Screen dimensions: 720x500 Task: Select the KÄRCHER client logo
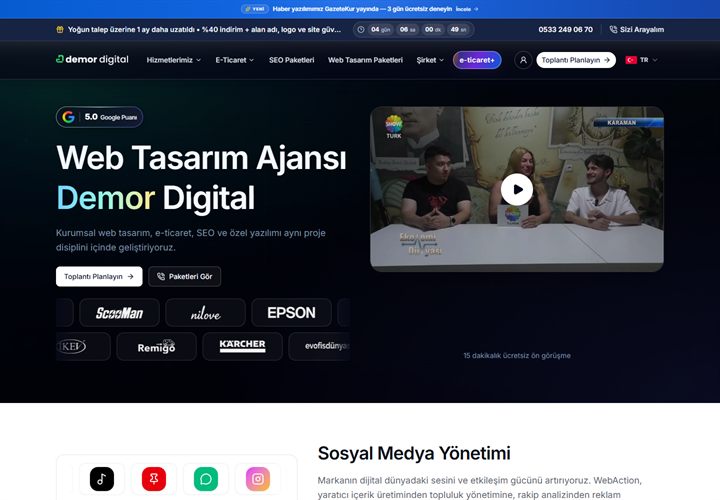point(242,347)
